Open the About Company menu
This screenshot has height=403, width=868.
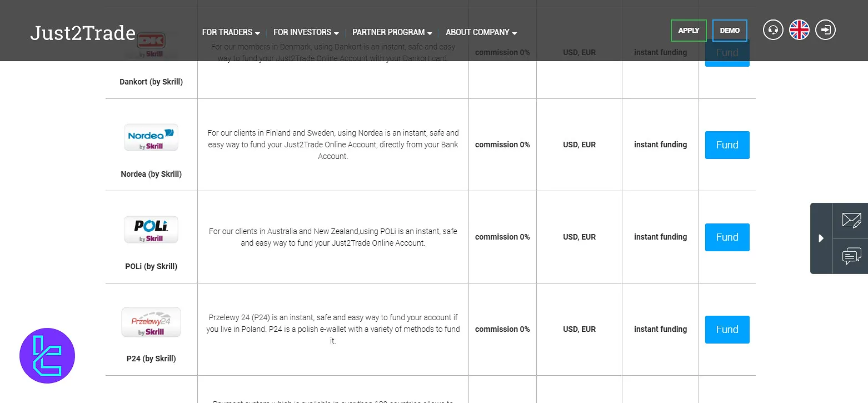click(x=481, y=32)
